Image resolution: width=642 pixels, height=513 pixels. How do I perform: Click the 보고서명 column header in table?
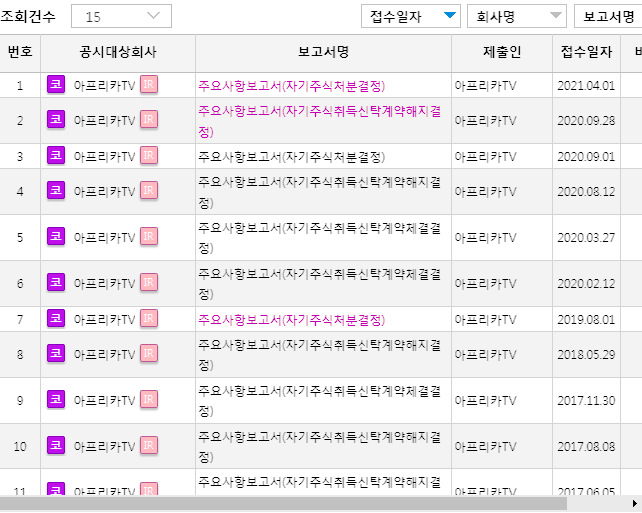[x=323, y=52]
